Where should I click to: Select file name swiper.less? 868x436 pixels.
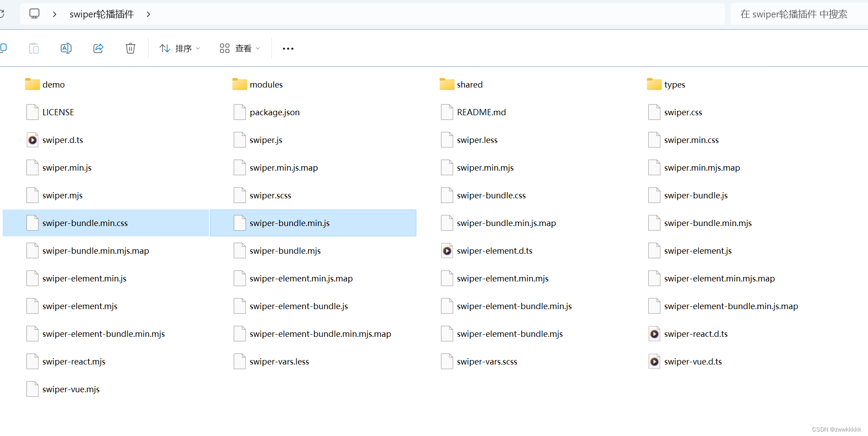tap(477, 140)
